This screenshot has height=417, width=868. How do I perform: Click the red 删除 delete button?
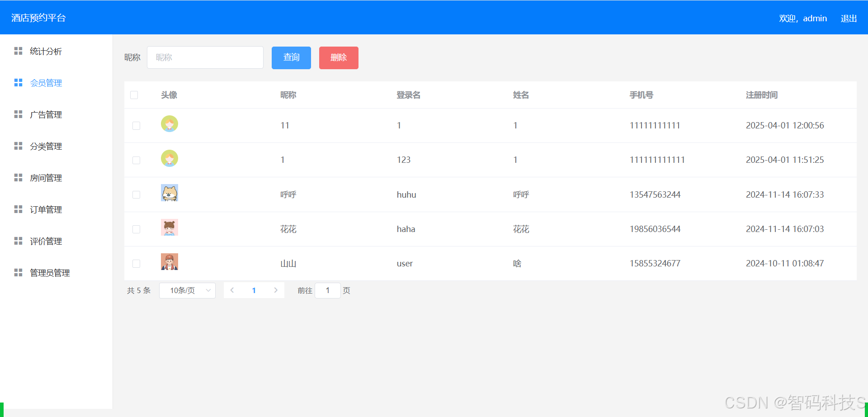338,57
